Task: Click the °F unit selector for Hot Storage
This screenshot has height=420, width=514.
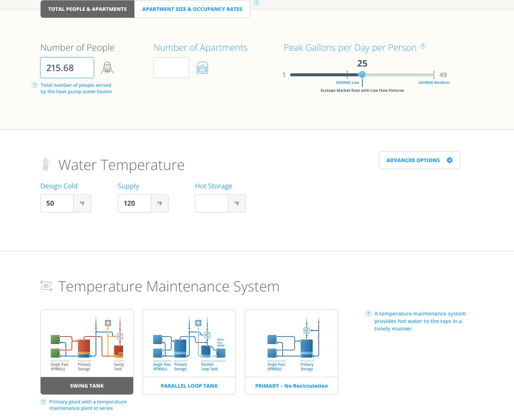Action: point(237,203)
